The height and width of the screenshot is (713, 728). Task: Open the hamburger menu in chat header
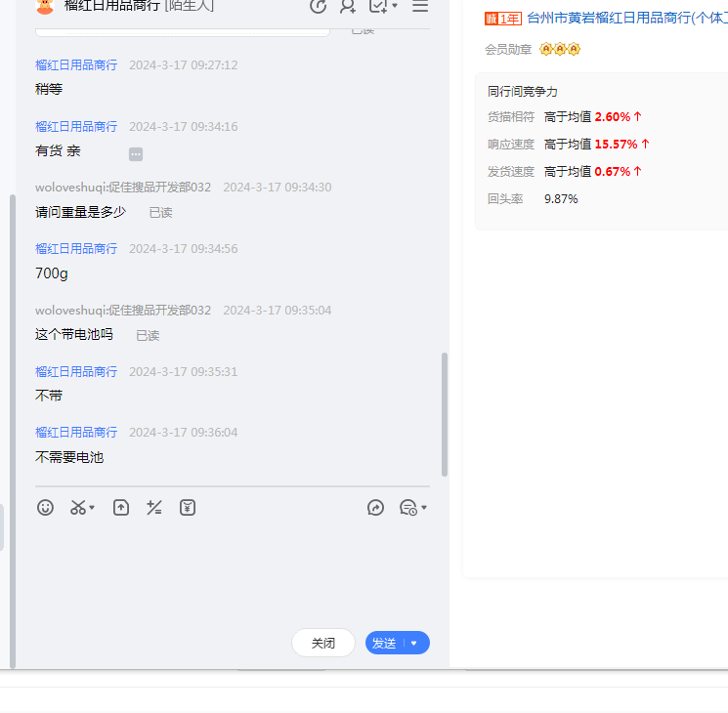(x=420, y=7)
